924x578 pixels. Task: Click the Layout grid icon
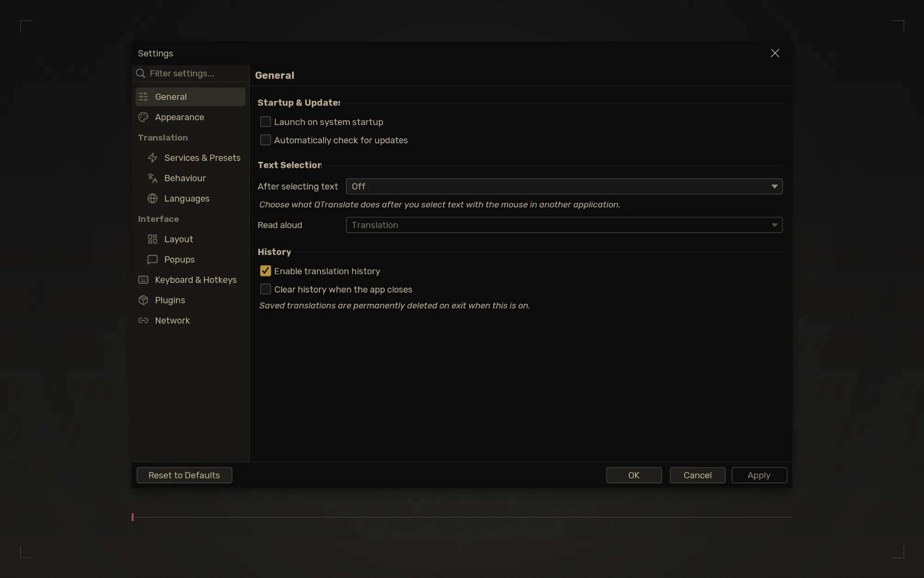point(152,239)
